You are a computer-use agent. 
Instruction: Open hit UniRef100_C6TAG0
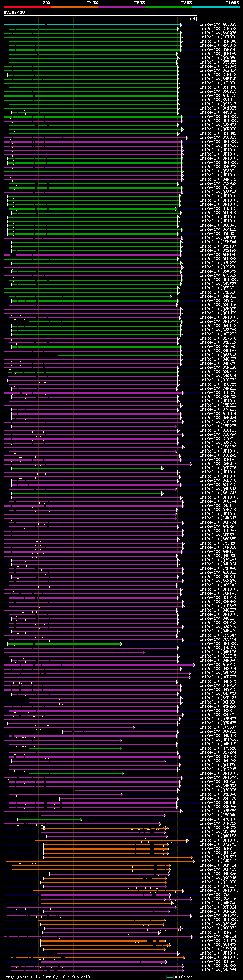(218, 37)
